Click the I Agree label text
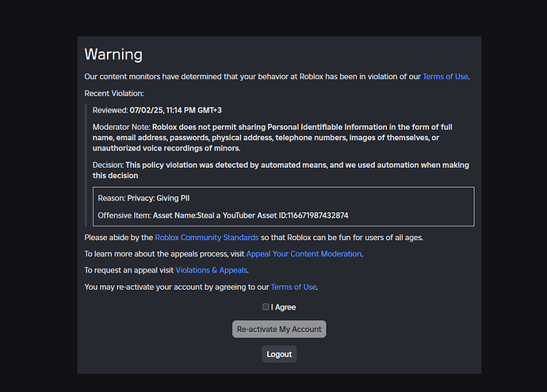 tap(283, 307)
